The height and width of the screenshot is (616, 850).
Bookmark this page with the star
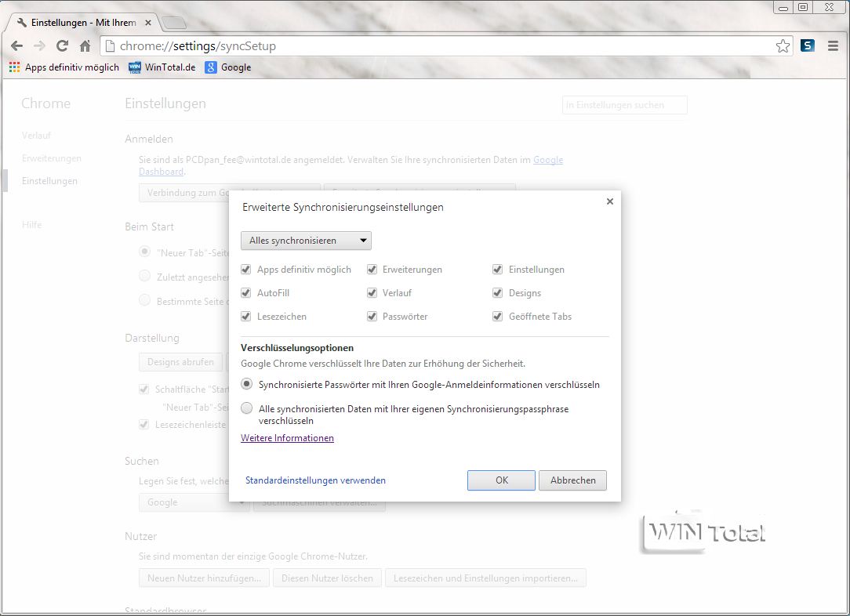tap(783, 46)
